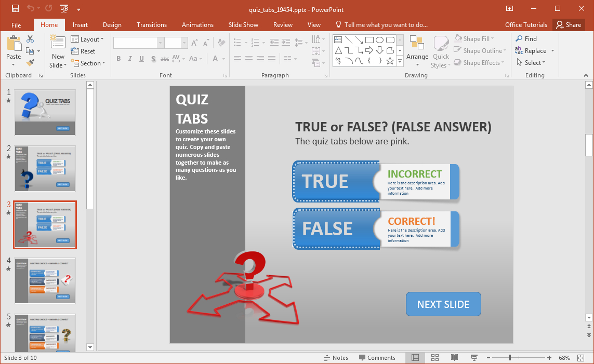Image resolution: width=594 pixels, height=364 pixels.
Task: Open the Layout dropdown
Action: tap(87, 39)
